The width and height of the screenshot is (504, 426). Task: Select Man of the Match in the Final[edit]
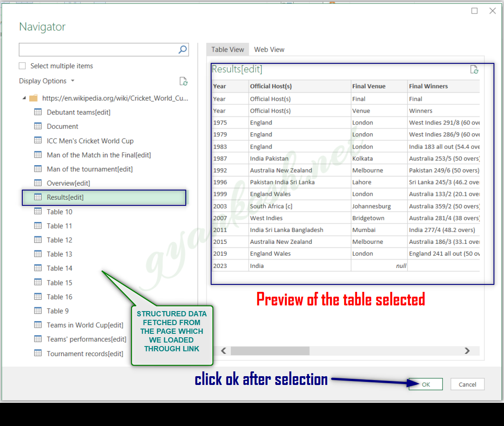[99, 155]
